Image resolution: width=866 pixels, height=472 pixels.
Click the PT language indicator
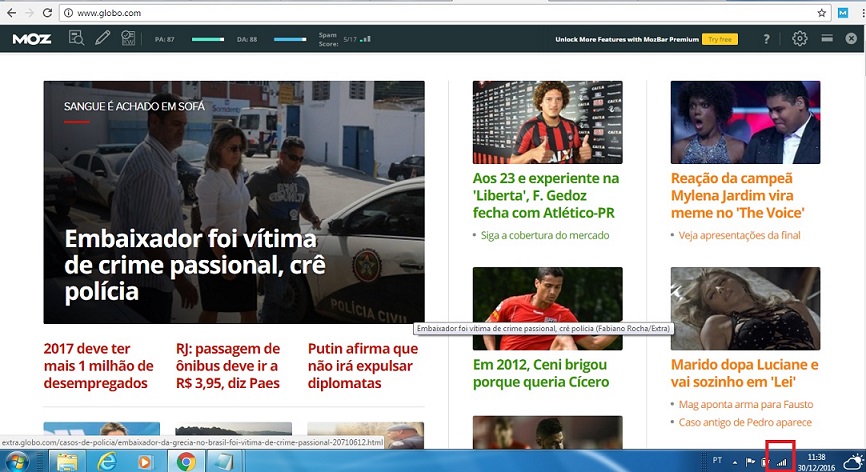pos(717,460)
